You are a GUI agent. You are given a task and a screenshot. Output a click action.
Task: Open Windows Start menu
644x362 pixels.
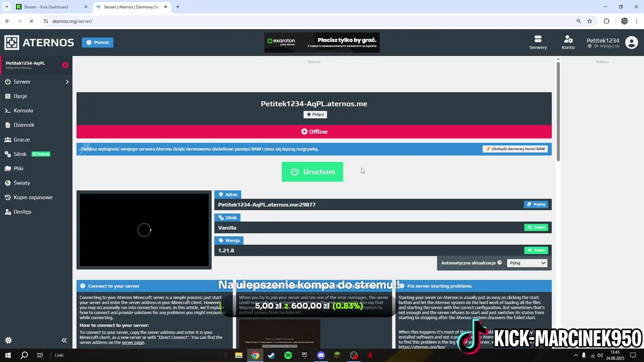(8, 355)
